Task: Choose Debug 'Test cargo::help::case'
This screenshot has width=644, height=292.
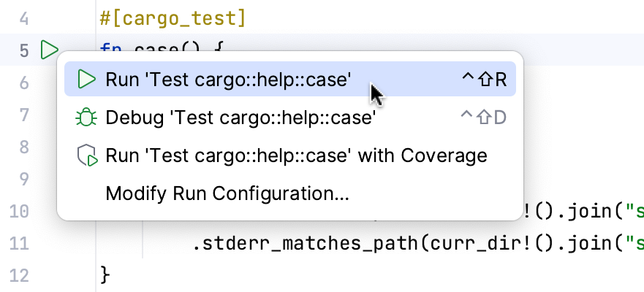Action: point(240,118)
